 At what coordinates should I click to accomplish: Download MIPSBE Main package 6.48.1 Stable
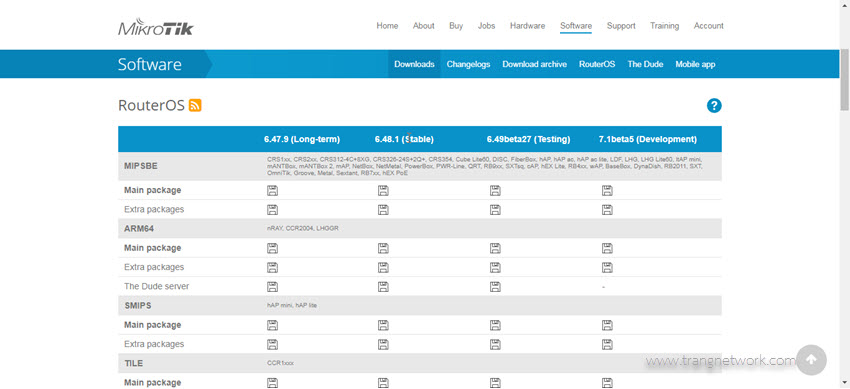(x=383, y=190)
